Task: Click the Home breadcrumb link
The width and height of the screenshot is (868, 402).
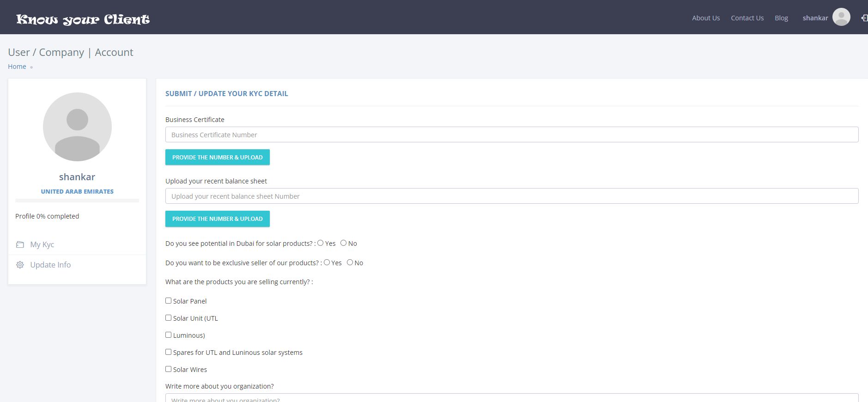Action: [x=17, y=67]
